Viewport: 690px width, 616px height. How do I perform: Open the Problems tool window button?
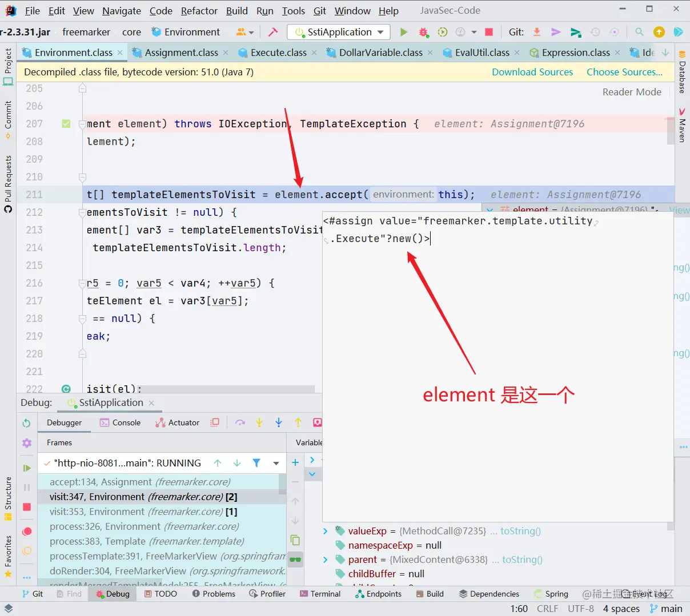click(x=214, y=594)
